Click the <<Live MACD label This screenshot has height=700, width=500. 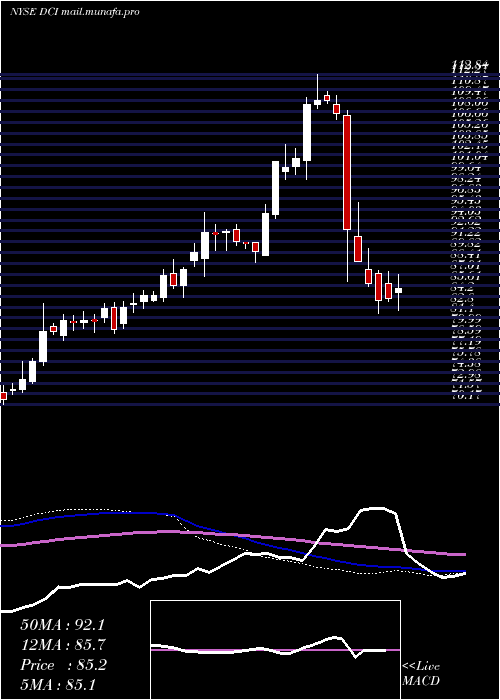421,674
